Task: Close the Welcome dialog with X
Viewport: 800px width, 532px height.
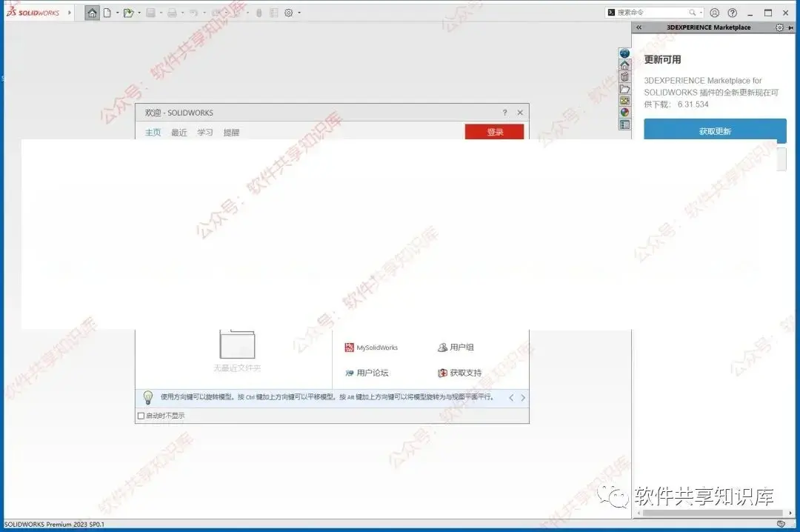Action: (520, 113)
